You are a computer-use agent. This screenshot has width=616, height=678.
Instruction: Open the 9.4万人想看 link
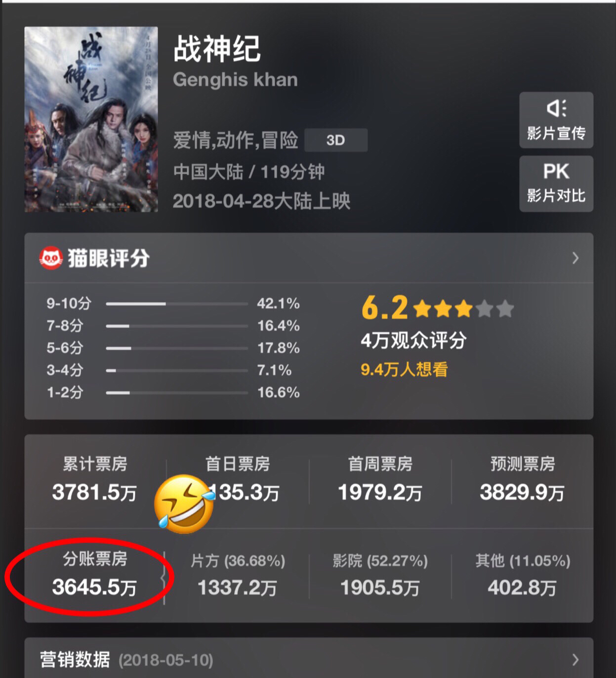click(404, 369)
